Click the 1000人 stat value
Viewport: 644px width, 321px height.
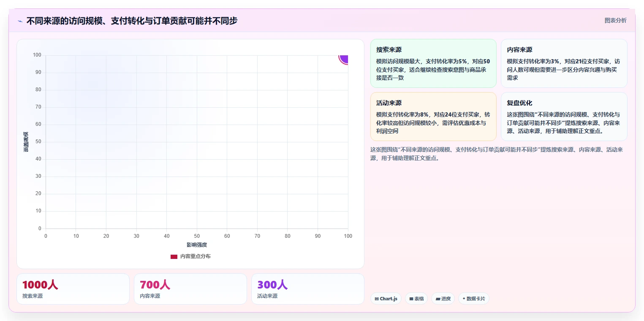(40, 285)
